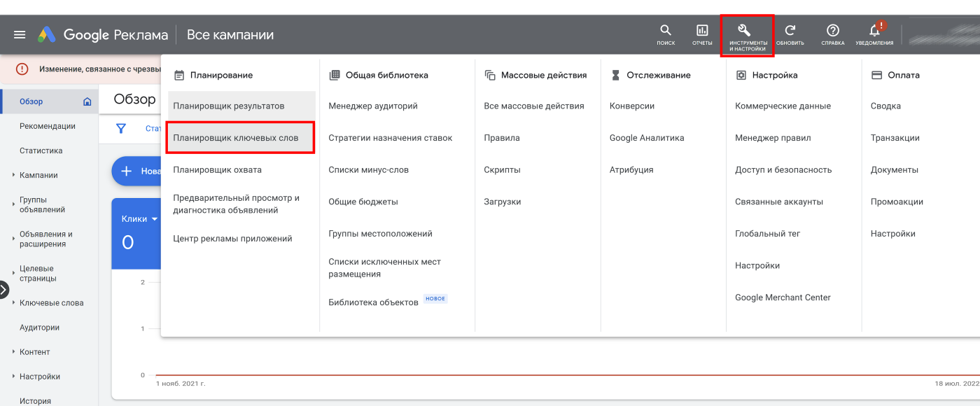Open Google Merchant Center
980x406 pixels.
pyautogui.click(x=783, y=297)
